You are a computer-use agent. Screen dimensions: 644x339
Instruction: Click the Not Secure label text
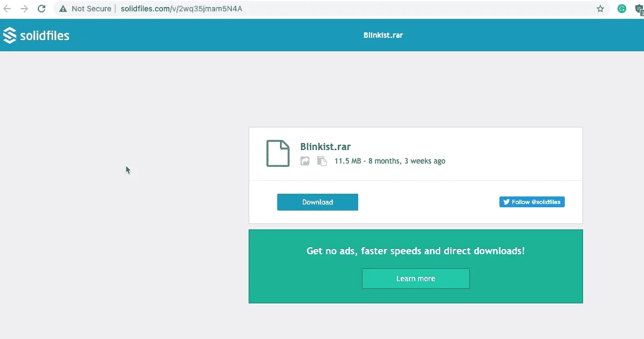click(91, 9)
